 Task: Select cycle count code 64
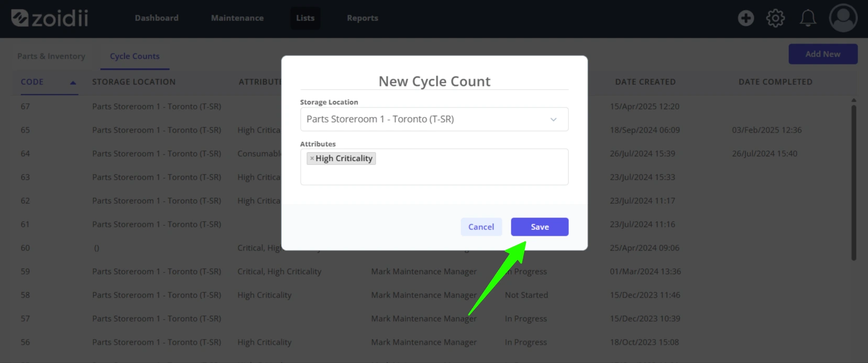click(x=25, y=153)
